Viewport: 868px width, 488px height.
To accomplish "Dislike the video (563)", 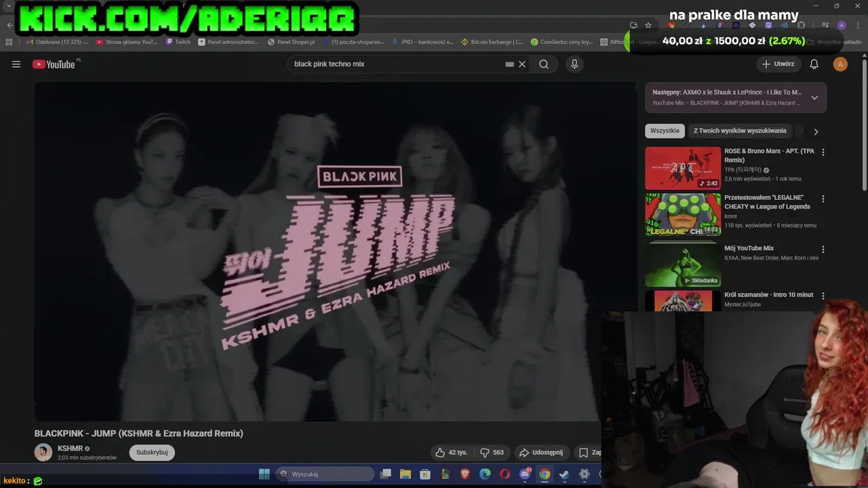I will pos(492,453).
